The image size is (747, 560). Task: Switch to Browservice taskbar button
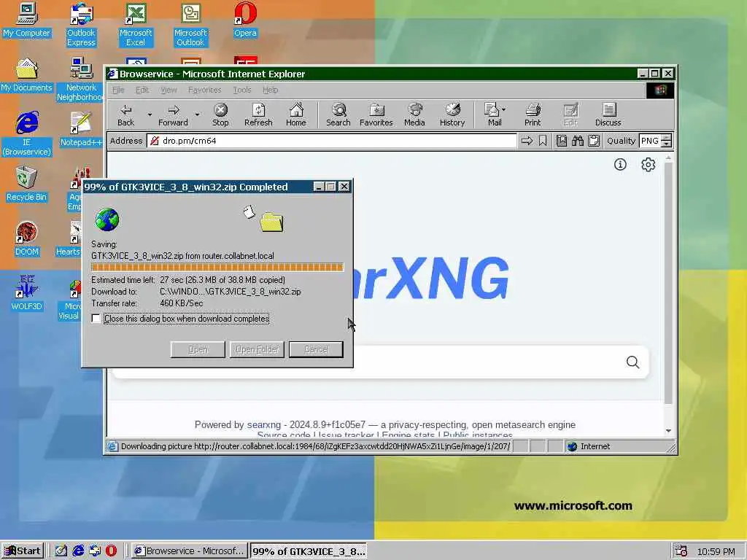190,551
